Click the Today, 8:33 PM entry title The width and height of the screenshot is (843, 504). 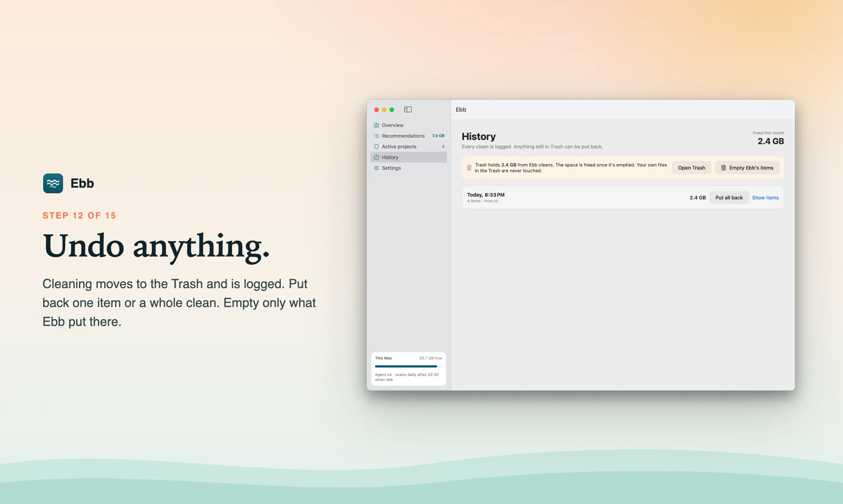[x=486, y=195]
